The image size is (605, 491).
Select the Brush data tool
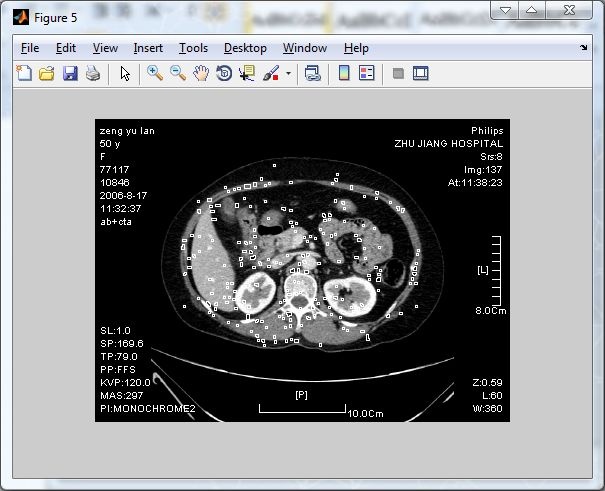271,73
